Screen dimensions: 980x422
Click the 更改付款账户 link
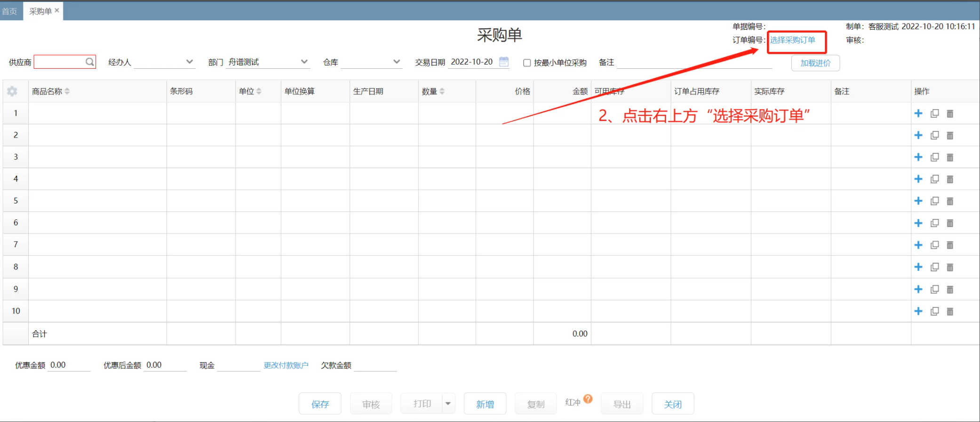pyautogui.click(x=286, y=365)
